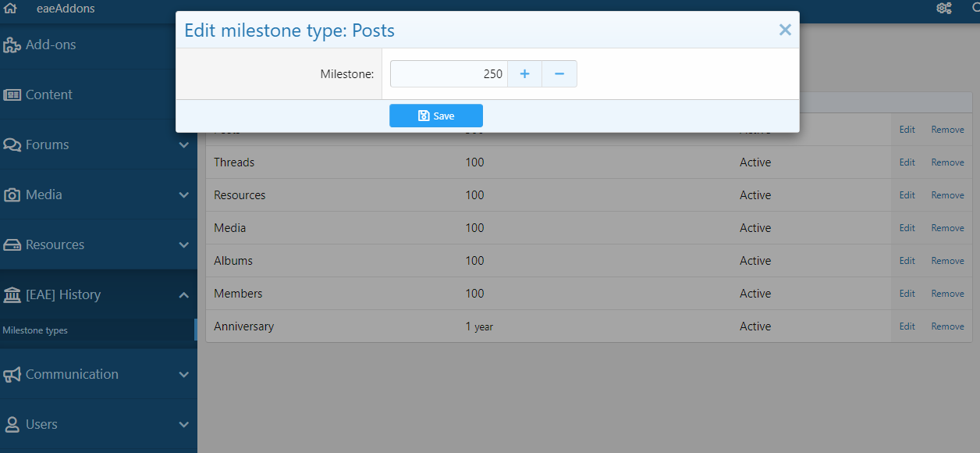Click Edit link for Anniversary row
The height and width of the screenshot is (453, 980).
point(907,326)
